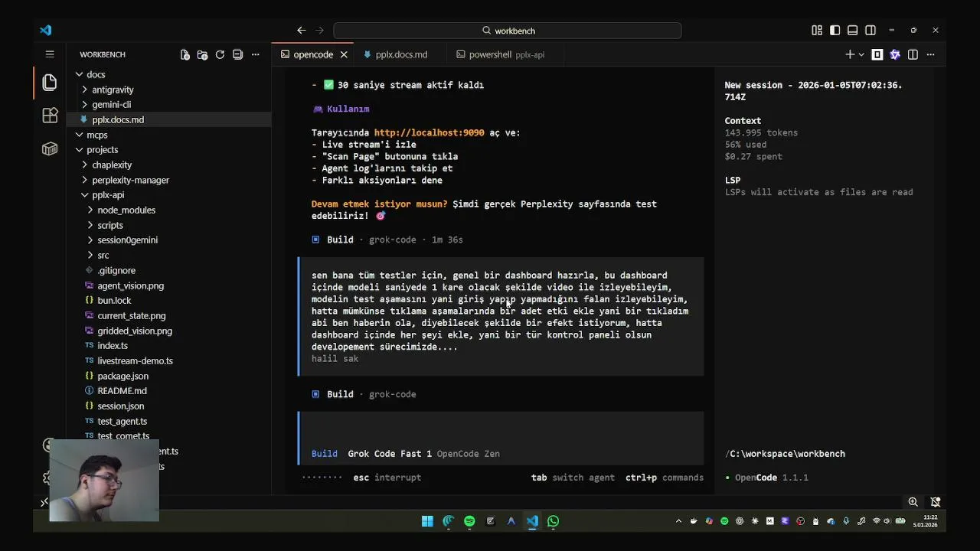
Task: Click the zoom magnifier icon in status bar
Action: 913,502
